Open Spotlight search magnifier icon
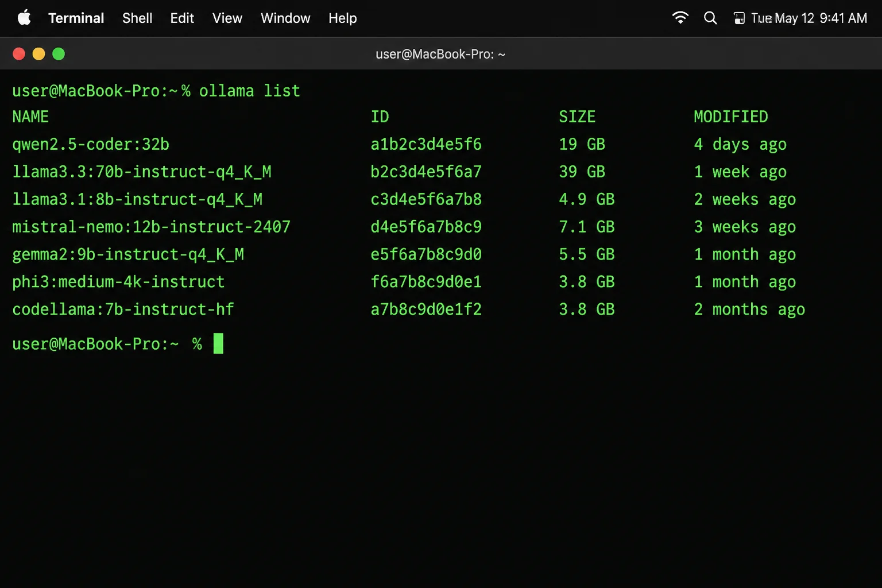Screen dimensions: 882x588 [710, 18]
